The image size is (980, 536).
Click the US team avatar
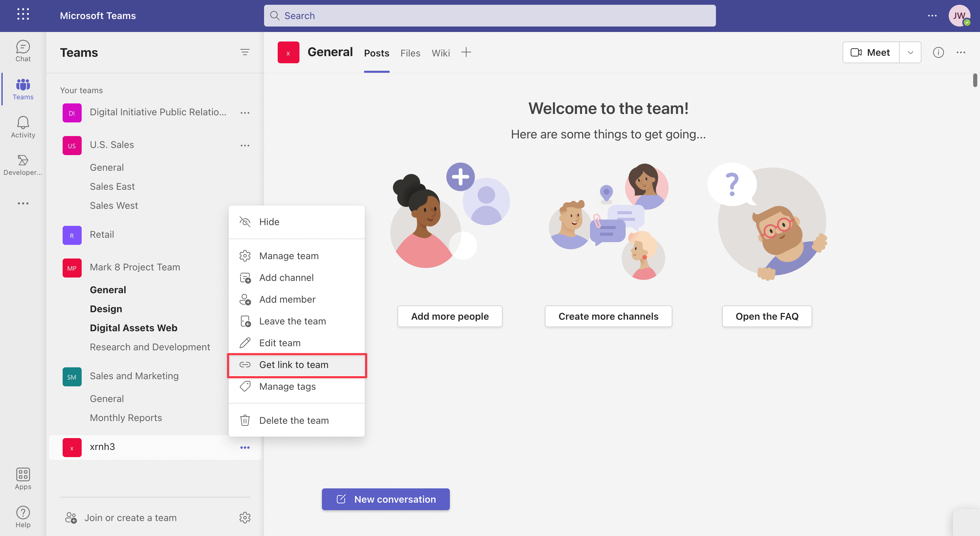click(x=72, y=146)
